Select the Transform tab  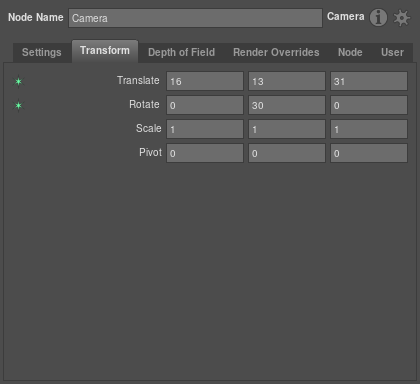click(x=105, y=51)
